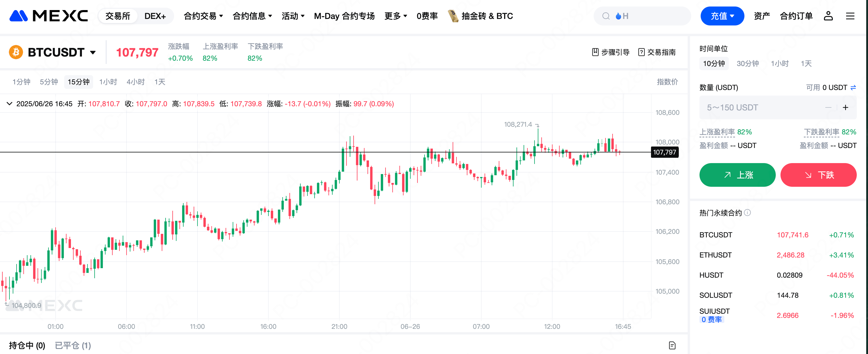The height and width of the screenshot is (354, 868).
Task: Open the 合约订单 orders page
Action: point(796,16)
